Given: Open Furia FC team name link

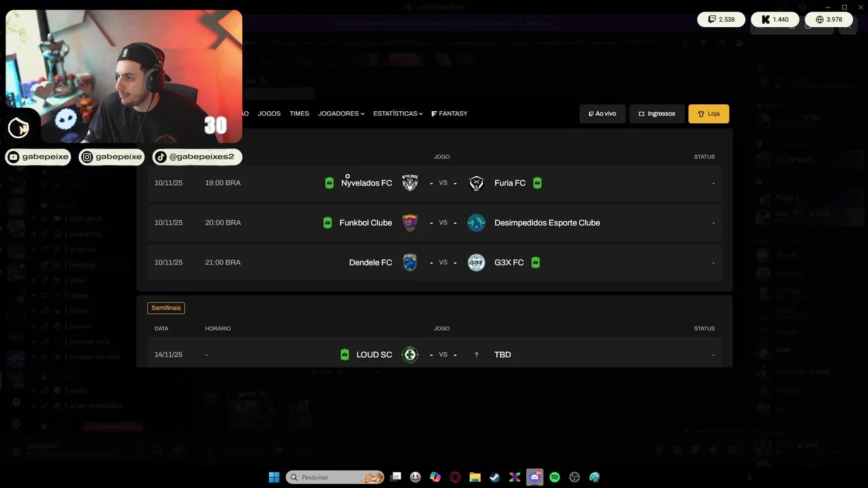Looking at the screenshot, I should (x=510, y=183).
